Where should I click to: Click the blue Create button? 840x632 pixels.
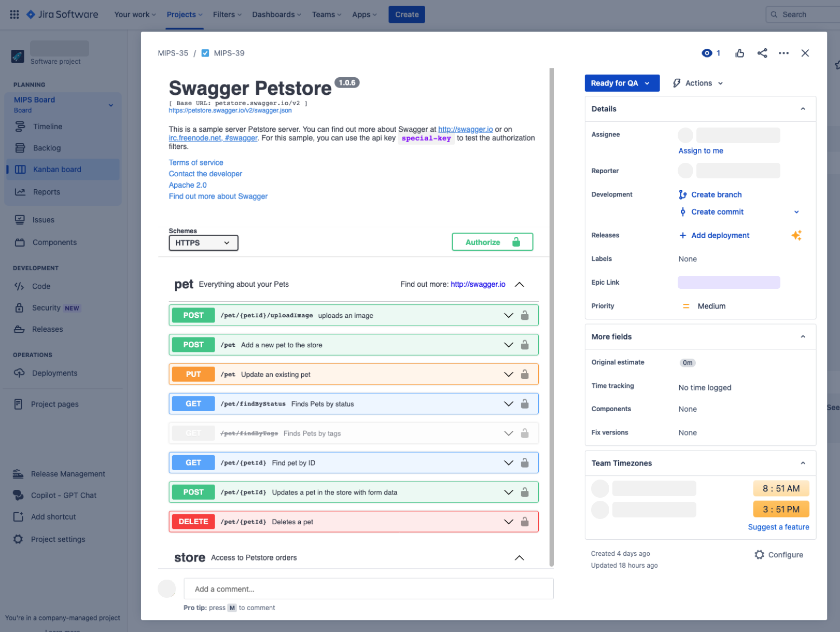(x=407, y=15)
